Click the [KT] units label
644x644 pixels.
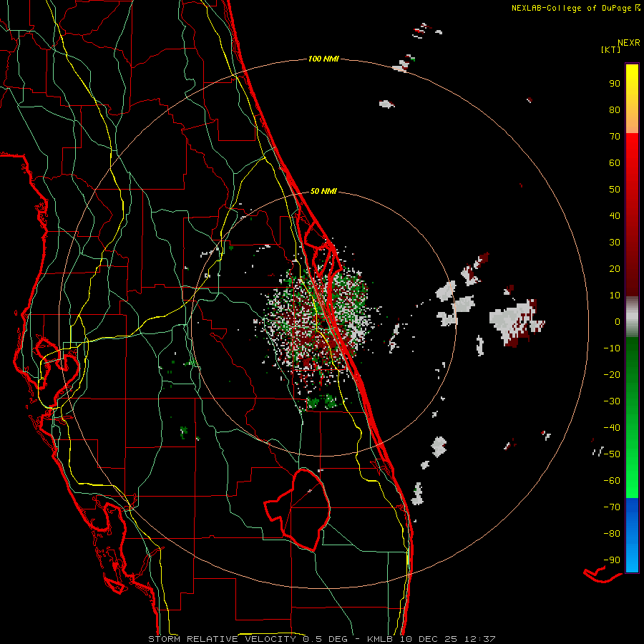pyautogui.click(x=611, y=49)
